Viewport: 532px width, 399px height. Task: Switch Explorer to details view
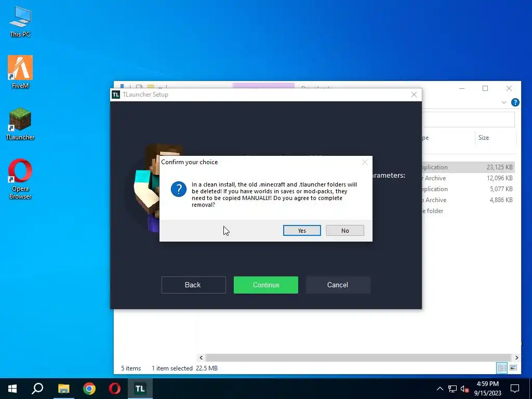(x=502, y=368)
